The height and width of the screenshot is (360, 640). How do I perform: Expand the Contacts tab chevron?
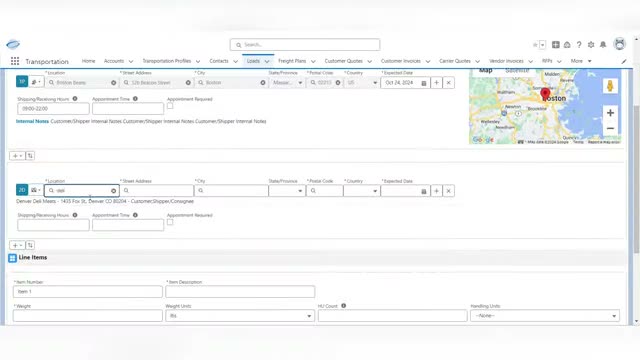coord(236,61)
